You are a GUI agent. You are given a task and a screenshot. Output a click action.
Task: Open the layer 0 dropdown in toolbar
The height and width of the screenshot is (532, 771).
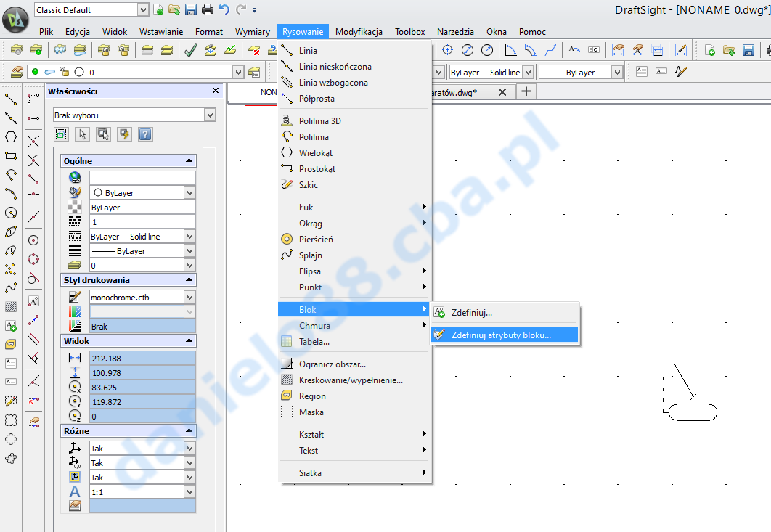coord(238,73)
